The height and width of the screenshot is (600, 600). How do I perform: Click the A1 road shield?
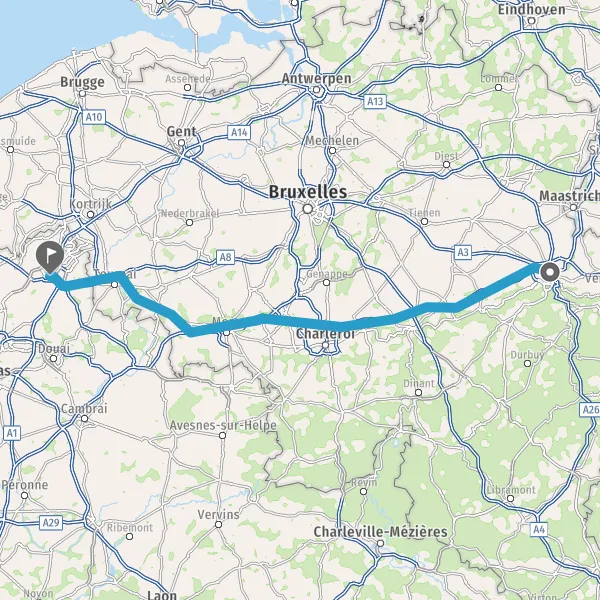pos(11,433)
